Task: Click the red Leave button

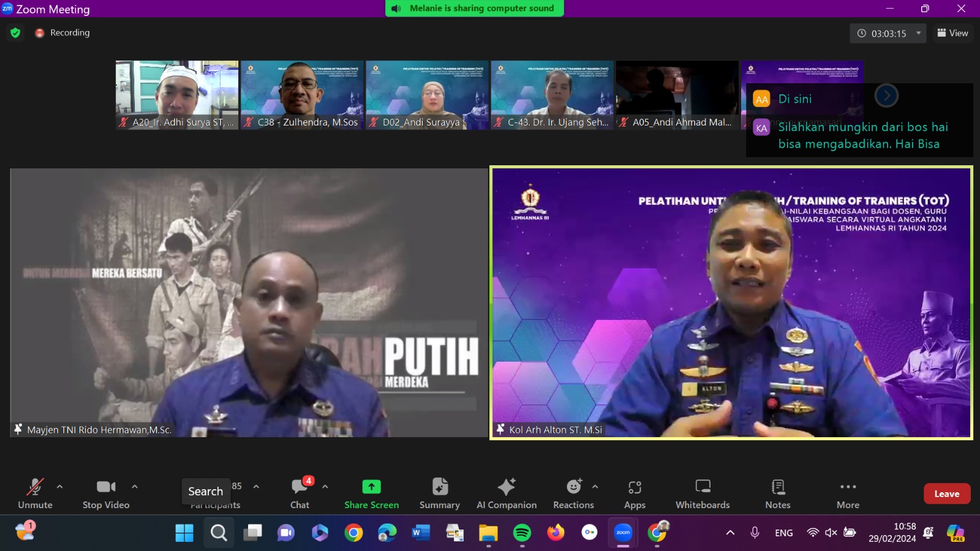Action: coord(946,493)
